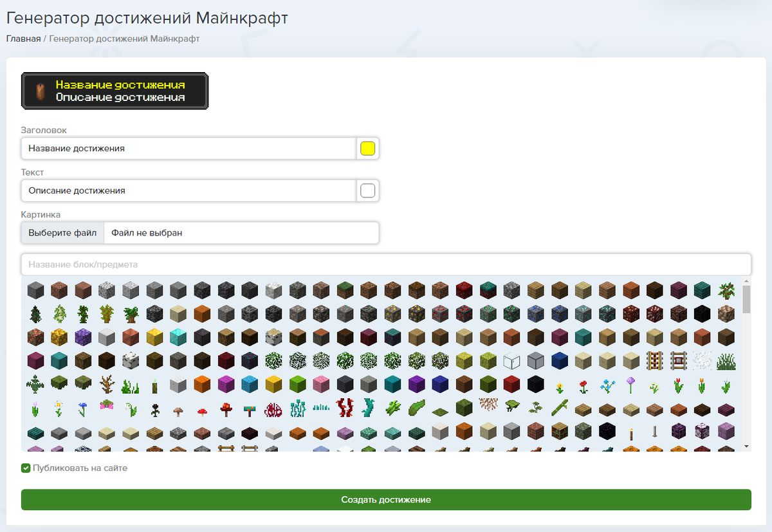Choose the white tulip icon
Viewport: 772px width, 532px height.
(726, 386)
